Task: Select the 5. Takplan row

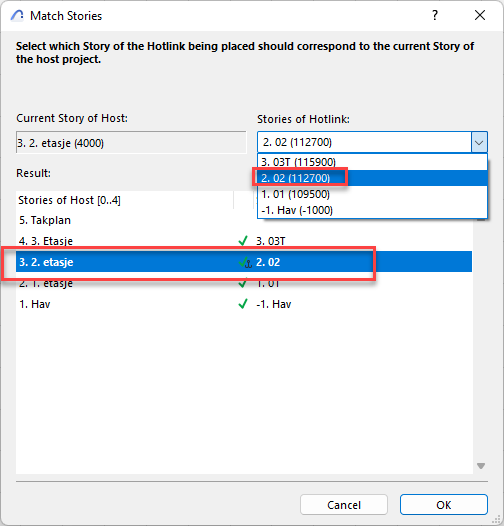Action: pos(244,220)
